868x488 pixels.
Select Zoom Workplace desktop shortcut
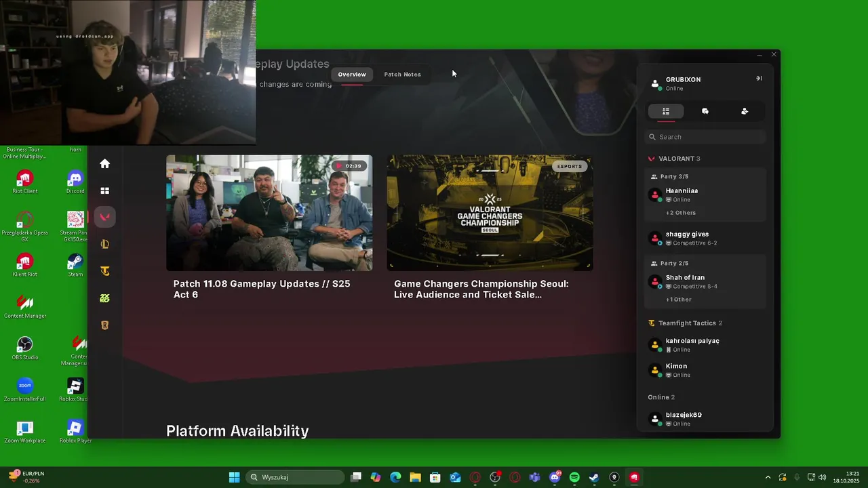[x=25, y=432]
